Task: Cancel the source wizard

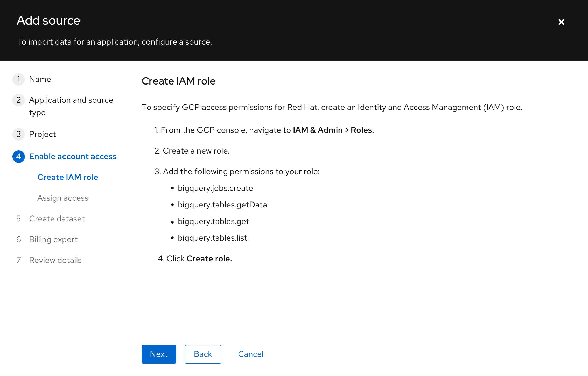Action: click(250, 354)
